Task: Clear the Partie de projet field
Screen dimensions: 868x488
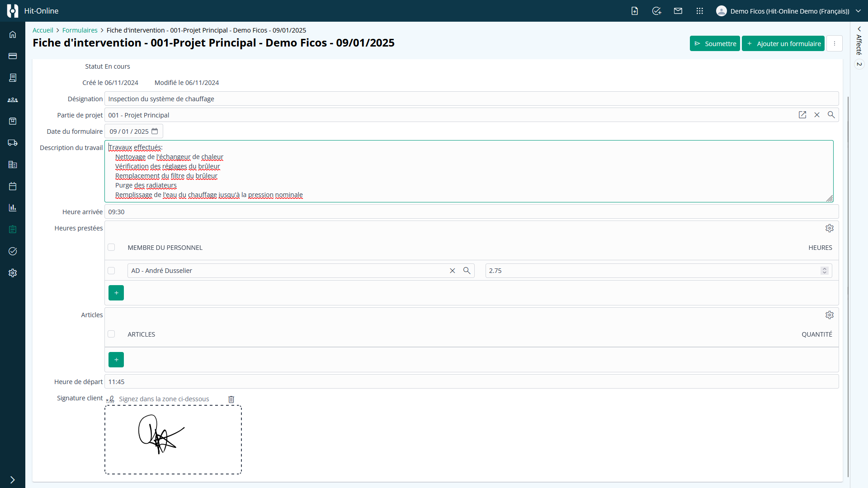Action: [817, 115]
